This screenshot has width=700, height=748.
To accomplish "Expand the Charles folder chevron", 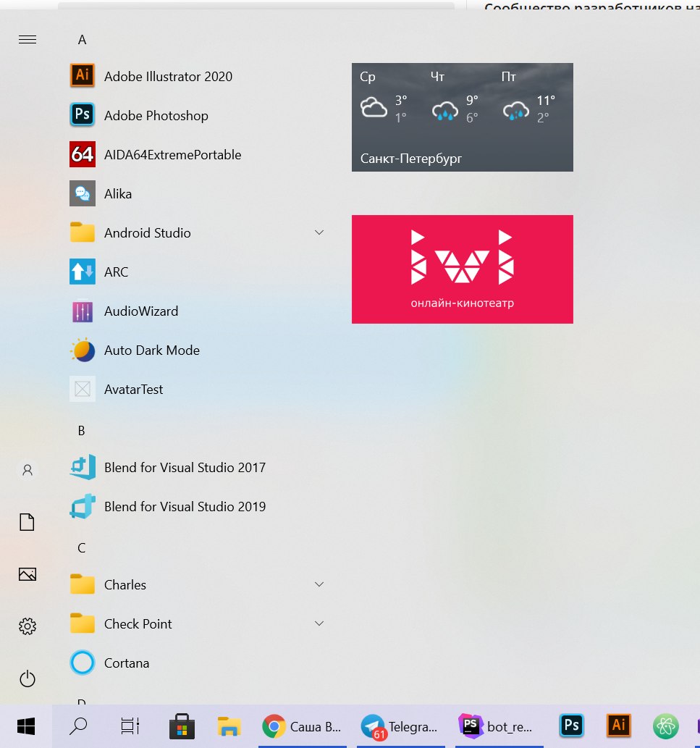I will tap(319, 585).
